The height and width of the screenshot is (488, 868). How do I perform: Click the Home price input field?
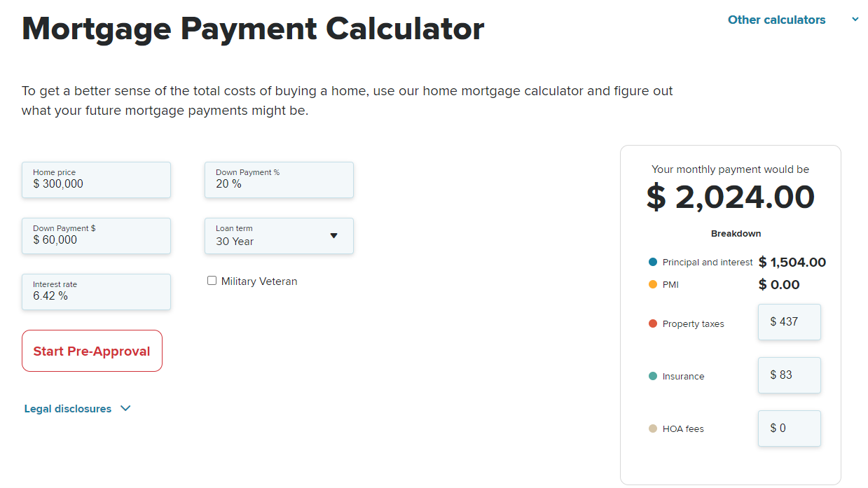(x=96, y=181)
